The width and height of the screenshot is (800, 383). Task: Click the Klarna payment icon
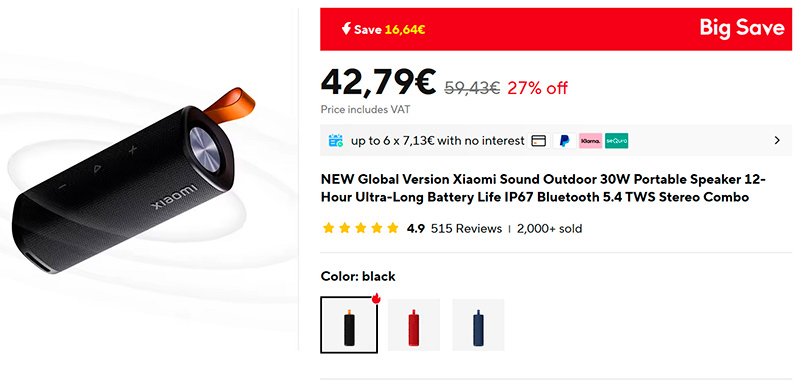tap(590, 141)
